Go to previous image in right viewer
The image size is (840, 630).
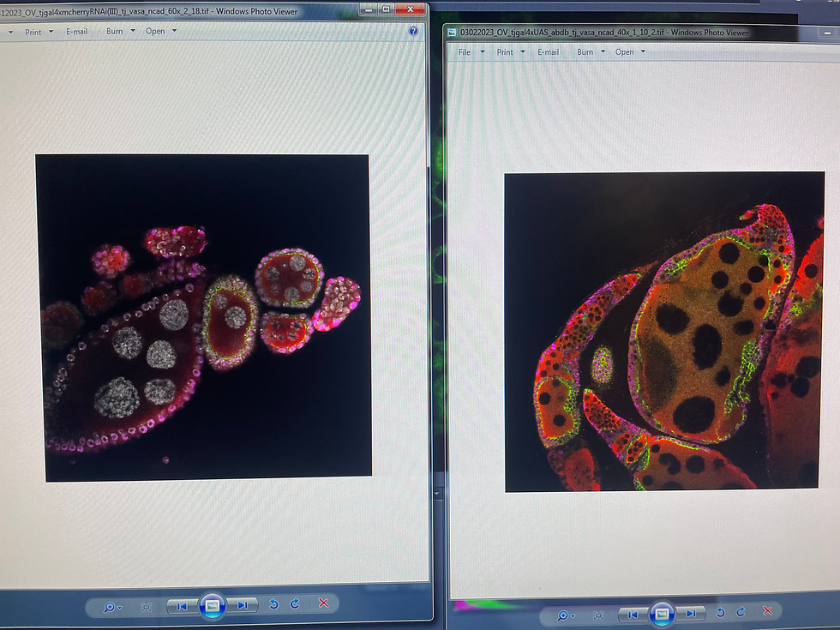pos(633,614)
